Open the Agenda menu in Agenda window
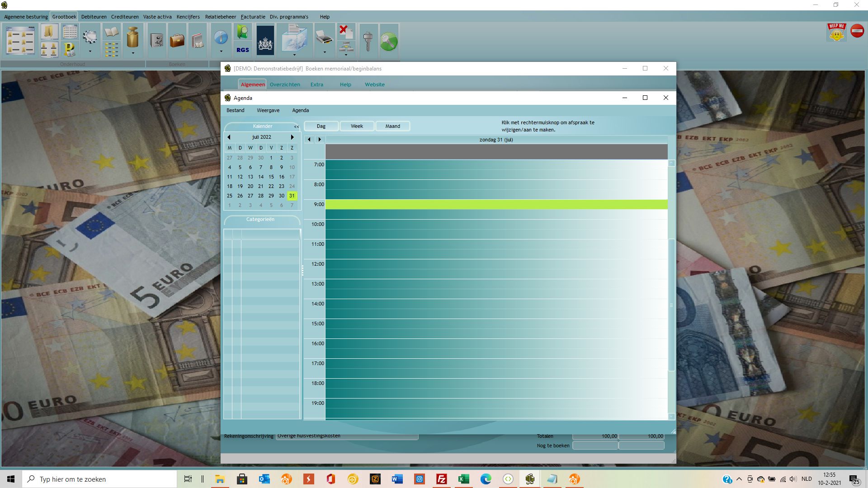The height and width of the screenshot is (488, 868). click(x=300, y=110)
